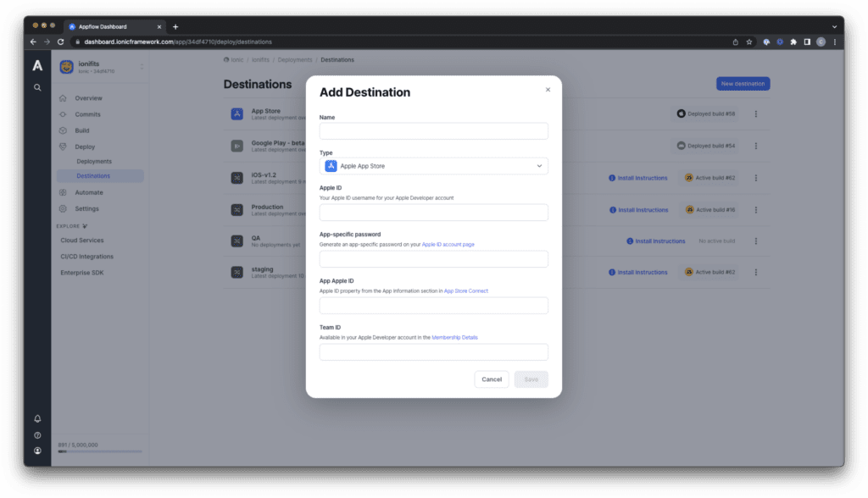Open a new browser tab
Screen dimensions: 868x498
(x=175, y=26)
